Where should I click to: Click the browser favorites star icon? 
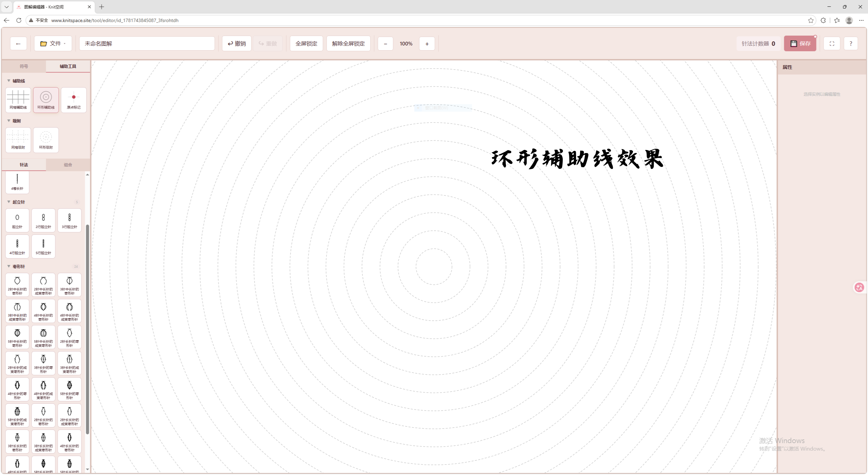click(x=811, y=20)
